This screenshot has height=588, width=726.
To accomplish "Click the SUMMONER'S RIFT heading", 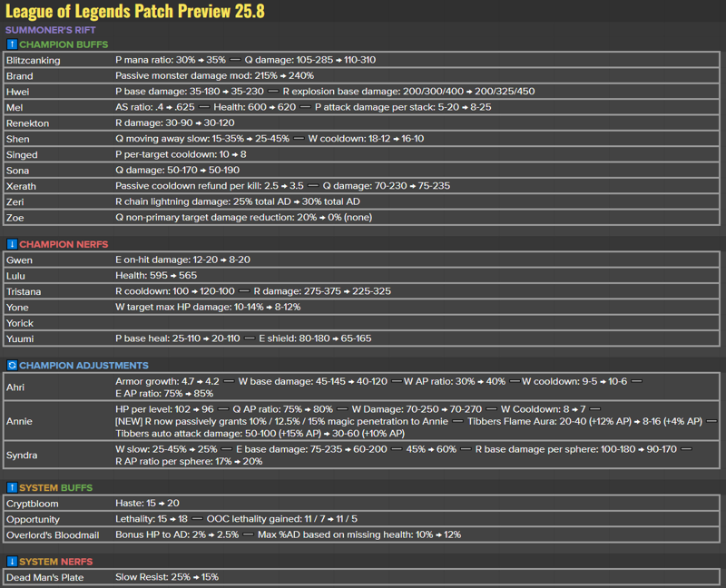I will (51, 30).
